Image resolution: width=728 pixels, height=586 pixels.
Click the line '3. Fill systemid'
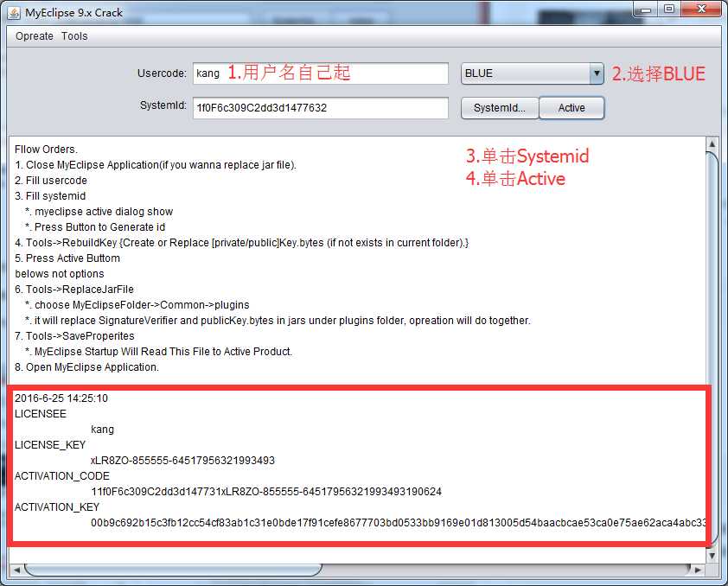point(50,196)
